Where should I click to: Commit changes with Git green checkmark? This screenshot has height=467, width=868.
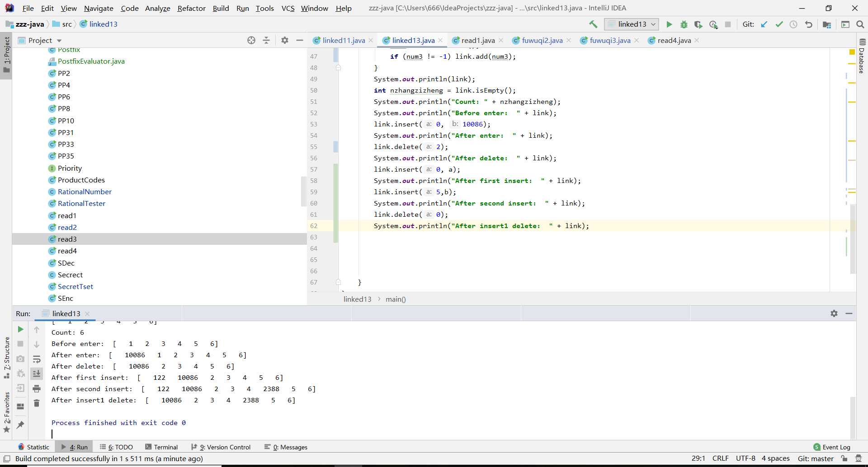(x=779, y=24)
